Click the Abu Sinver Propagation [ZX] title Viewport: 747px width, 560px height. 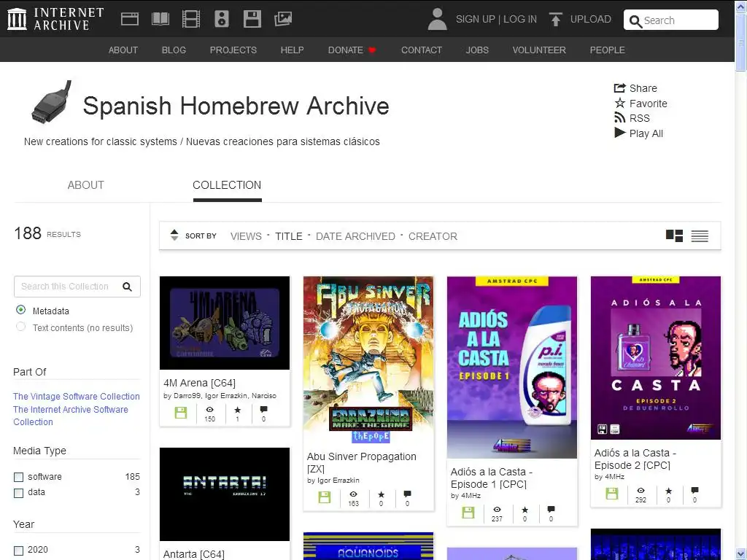362,462
